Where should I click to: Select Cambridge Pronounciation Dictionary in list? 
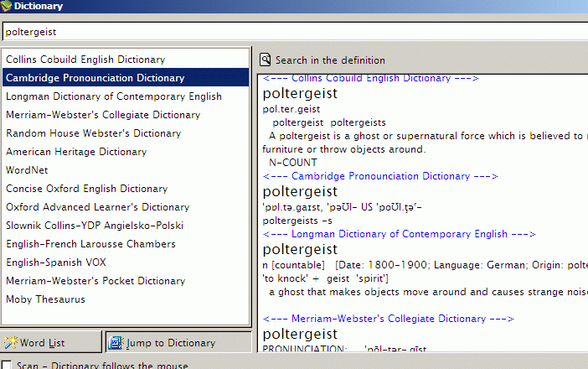(126, 78)
